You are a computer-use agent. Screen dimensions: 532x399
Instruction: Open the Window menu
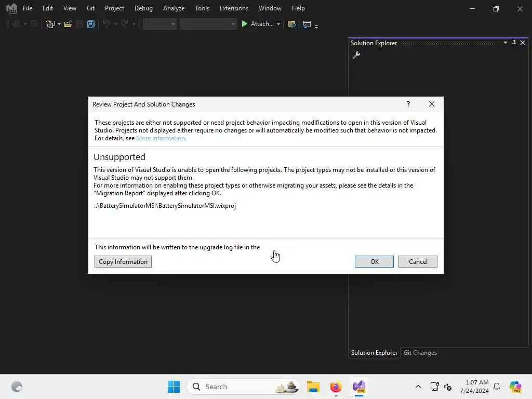point(270,8)
